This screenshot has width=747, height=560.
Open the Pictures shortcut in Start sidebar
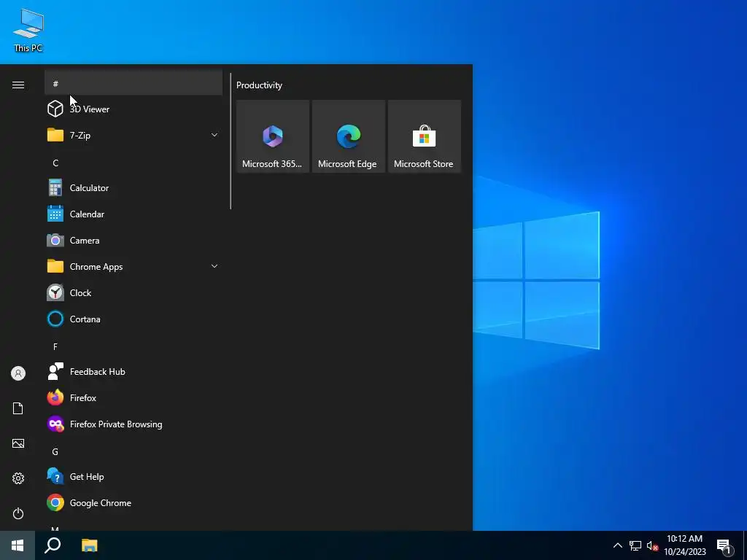tap(18, 443)
